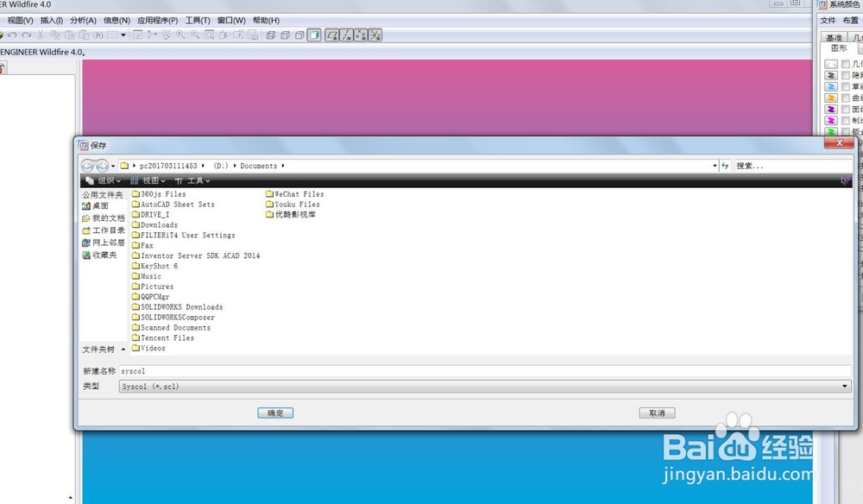The width and height of the screenshot is (863, 504).
Task: Select the Hidden Line display icon
Action: [x=285, y=35]
